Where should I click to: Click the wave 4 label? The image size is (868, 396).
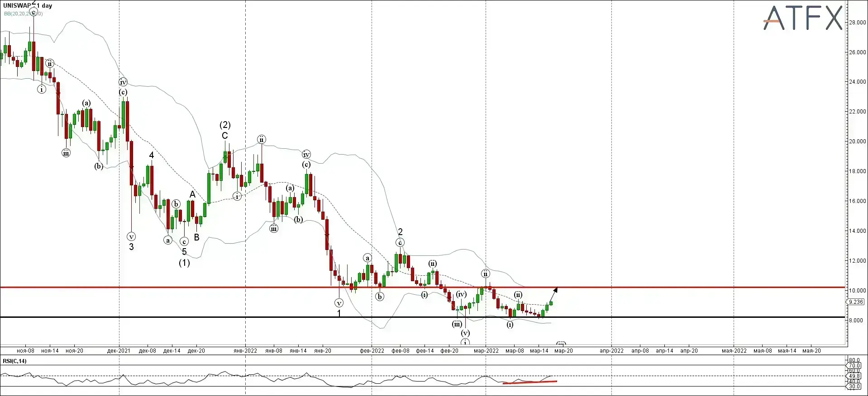(152, 156)
